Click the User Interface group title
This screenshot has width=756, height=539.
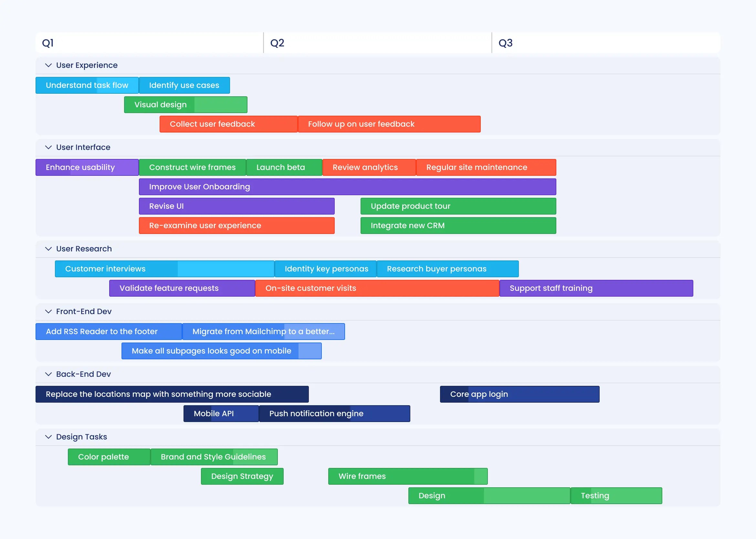pyautogui.click(x=83, y=147)
